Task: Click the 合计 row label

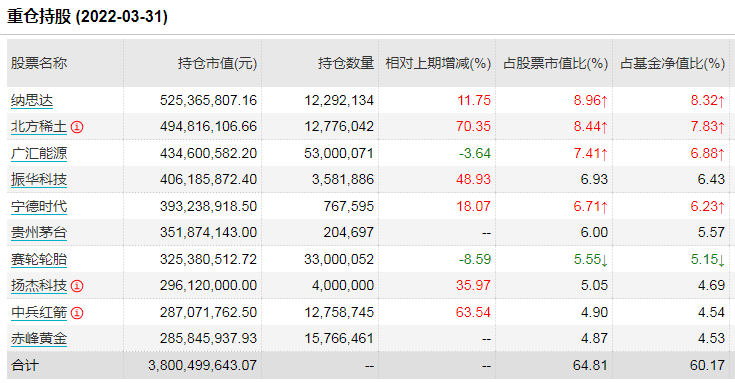Action: pos(25,365)
